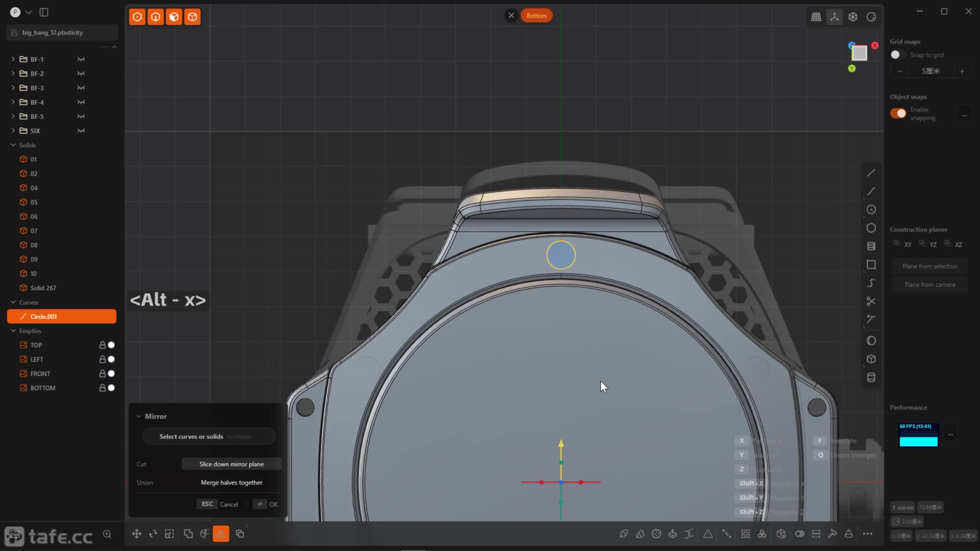Select the Line tool in right toolbar

[871, 173]
